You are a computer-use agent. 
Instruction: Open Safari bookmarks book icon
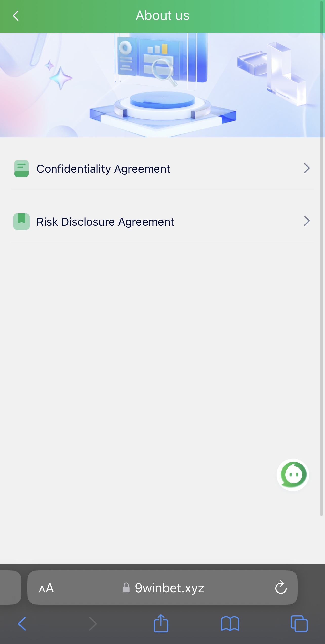click(x=230, y=623)
